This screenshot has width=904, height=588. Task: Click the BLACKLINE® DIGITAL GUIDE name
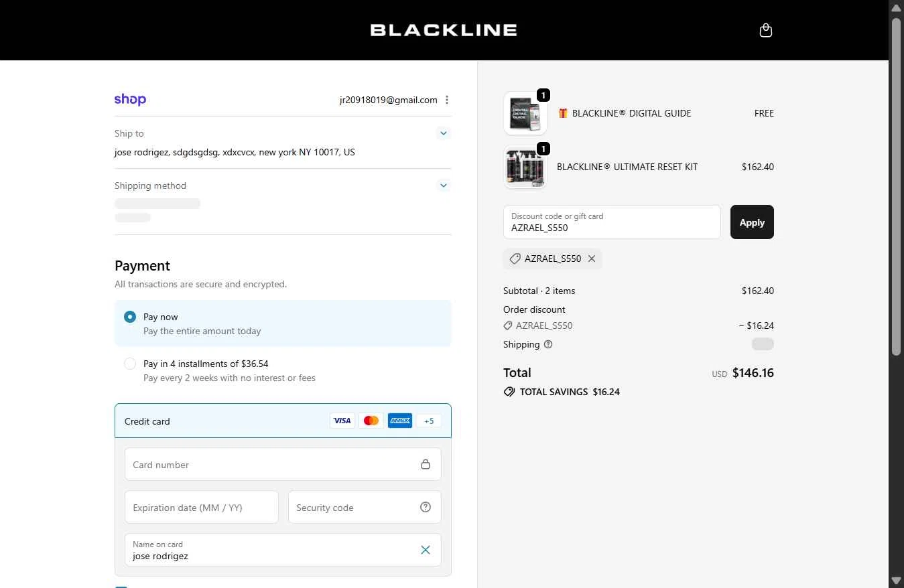632,113
